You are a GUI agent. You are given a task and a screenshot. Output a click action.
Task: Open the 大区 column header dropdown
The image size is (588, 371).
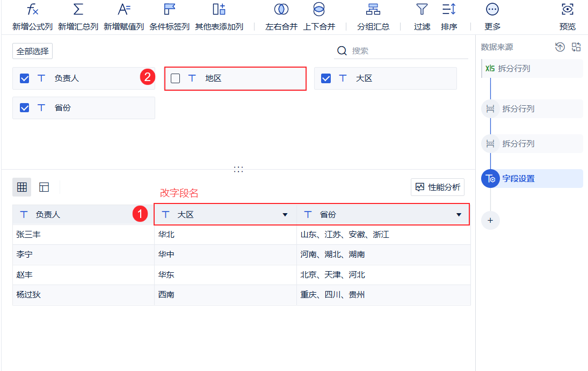point(285,214)
